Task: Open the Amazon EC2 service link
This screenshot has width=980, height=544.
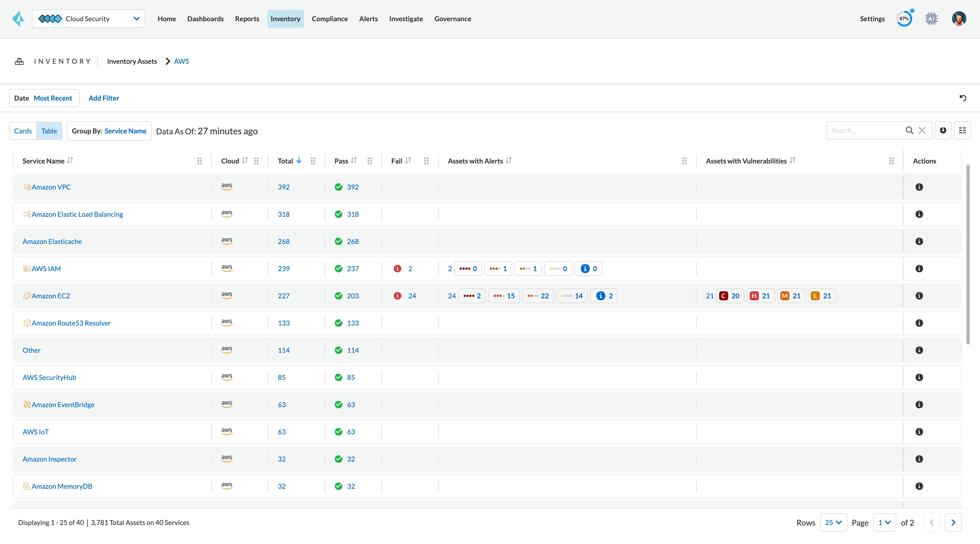Action: tap(50, 296)
